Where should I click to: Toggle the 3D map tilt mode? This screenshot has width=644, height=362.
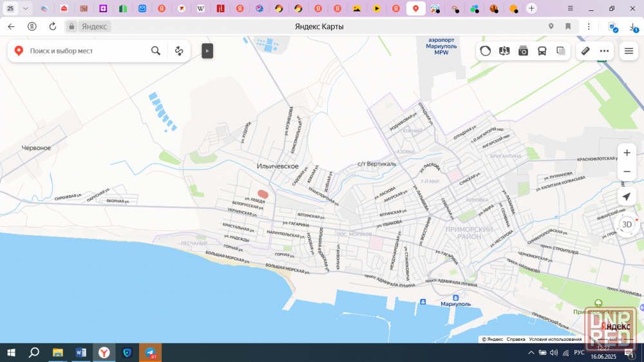627,224
